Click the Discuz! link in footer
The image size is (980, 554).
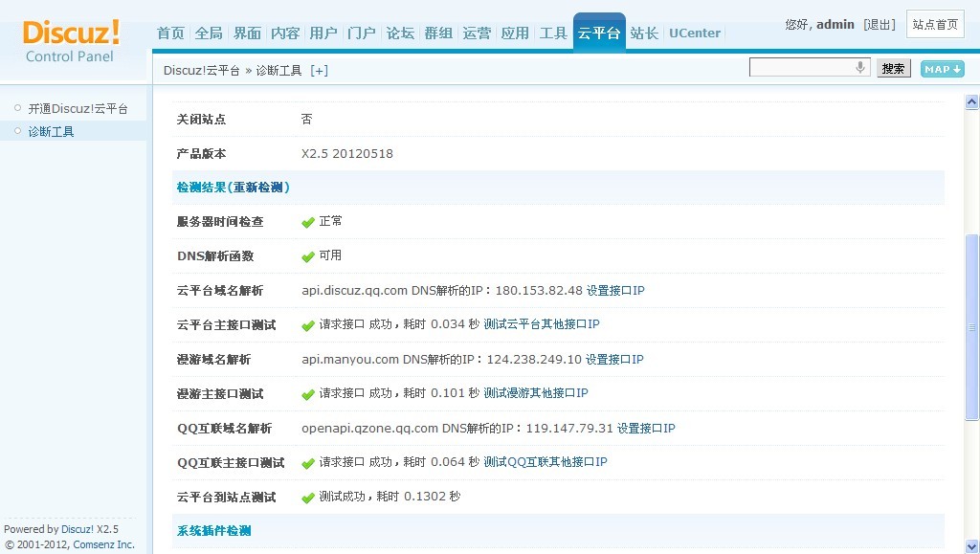tap(78, 529)
